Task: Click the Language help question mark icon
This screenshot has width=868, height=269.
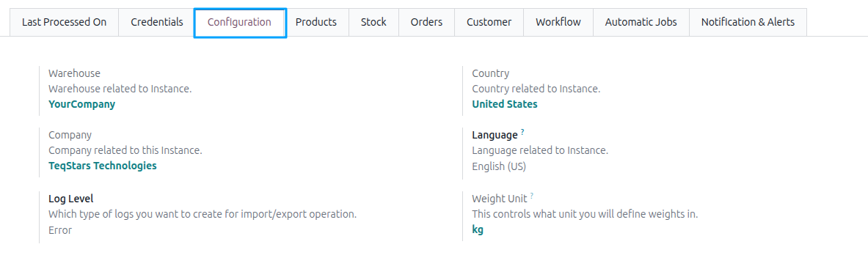Action: (x=522, y=132)
